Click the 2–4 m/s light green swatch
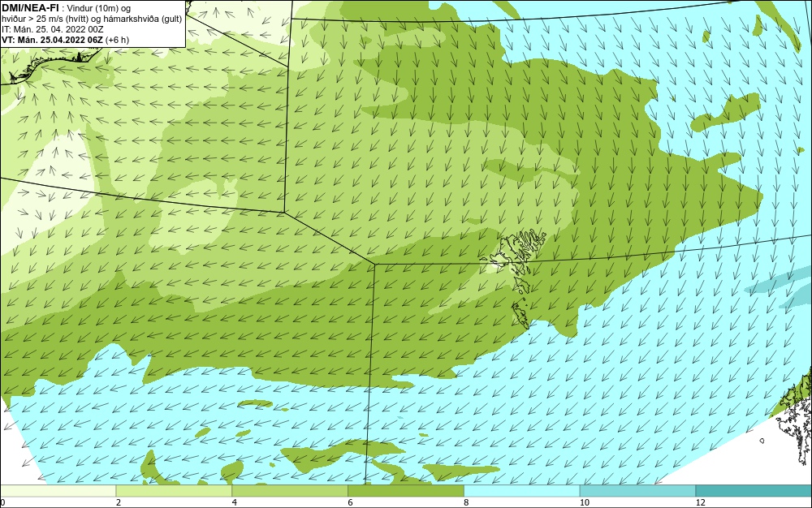 174,491
